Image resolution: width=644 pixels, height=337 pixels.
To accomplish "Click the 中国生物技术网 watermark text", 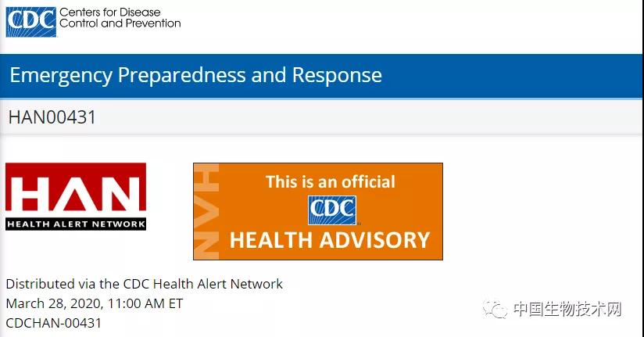I will [567, 310].
